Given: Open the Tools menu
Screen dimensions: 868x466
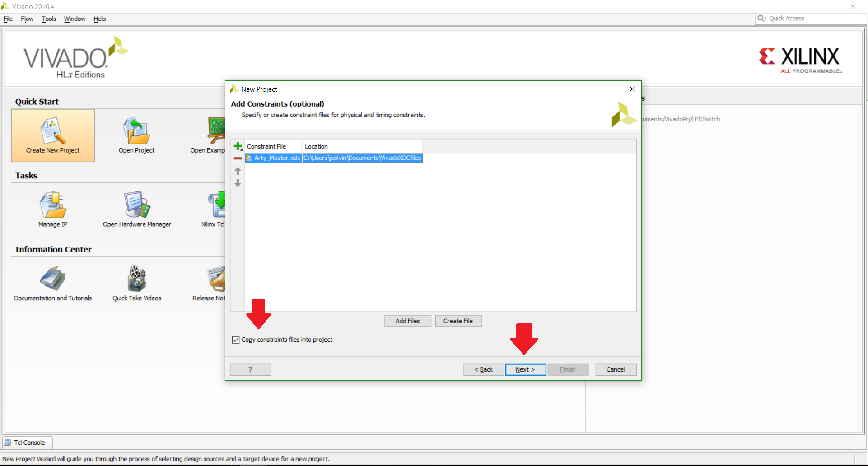Looking at the screenshot, I should (x=49, y=19).
